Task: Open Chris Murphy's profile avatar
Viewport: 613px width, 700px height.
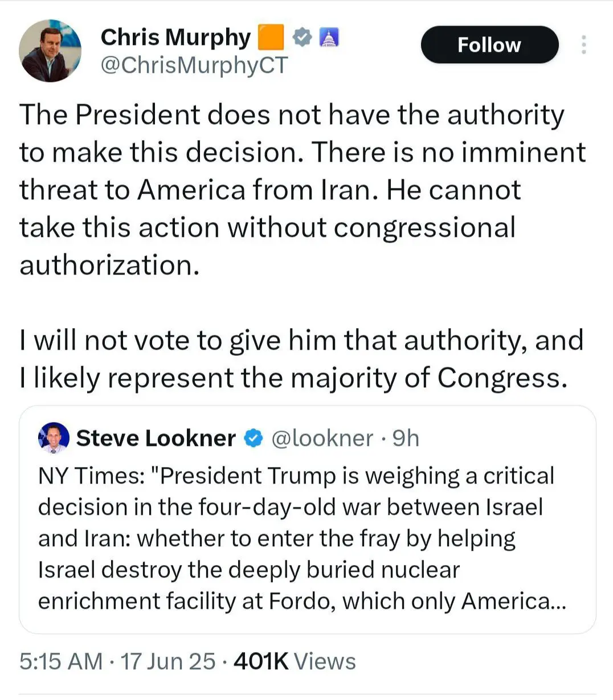Action: tap(50, 51)
